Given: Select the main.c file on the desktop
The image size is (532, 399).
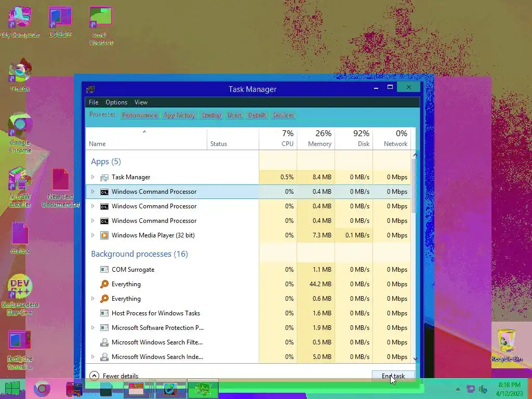Looking at the screenshot, I should click(20, 237).
